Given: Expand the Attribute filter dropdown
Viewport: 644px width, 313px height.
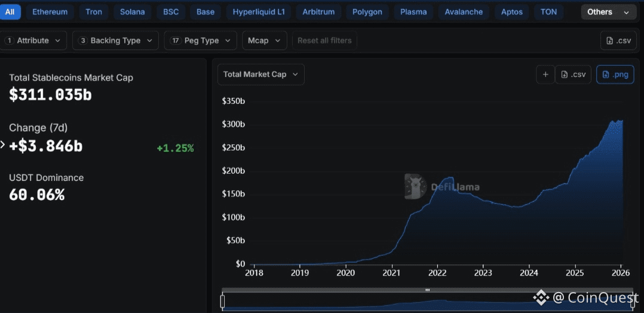Looking at the screenshot, I should (33, 41).
